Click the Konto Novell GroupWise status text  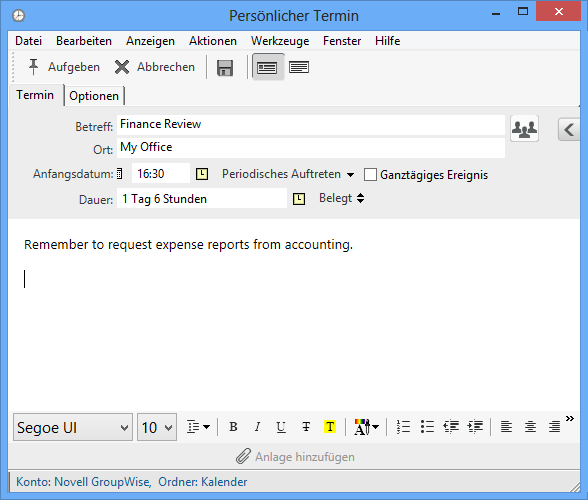[x=84, y=482]
